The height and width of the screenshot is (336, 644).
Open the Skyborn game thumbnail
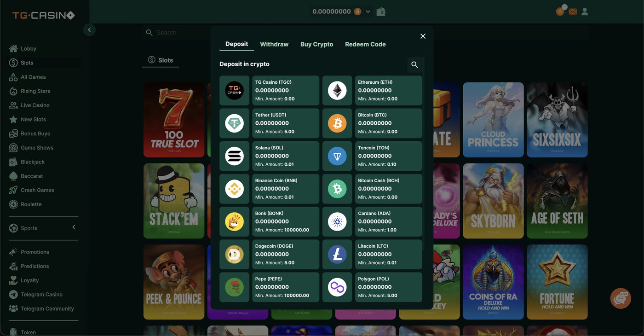[493, 201]
